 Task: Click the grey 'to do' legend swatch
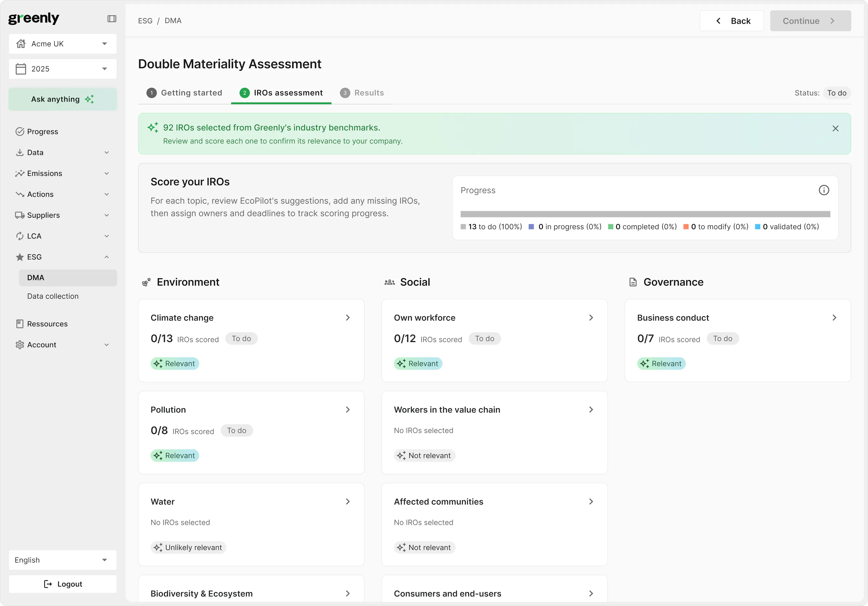click(x=463, y=227)
